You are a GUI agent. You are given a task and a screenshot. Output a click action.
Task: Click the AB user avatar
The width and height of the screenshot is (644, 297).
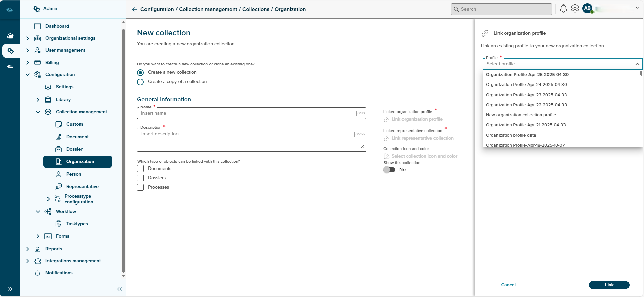click(587, 9)
